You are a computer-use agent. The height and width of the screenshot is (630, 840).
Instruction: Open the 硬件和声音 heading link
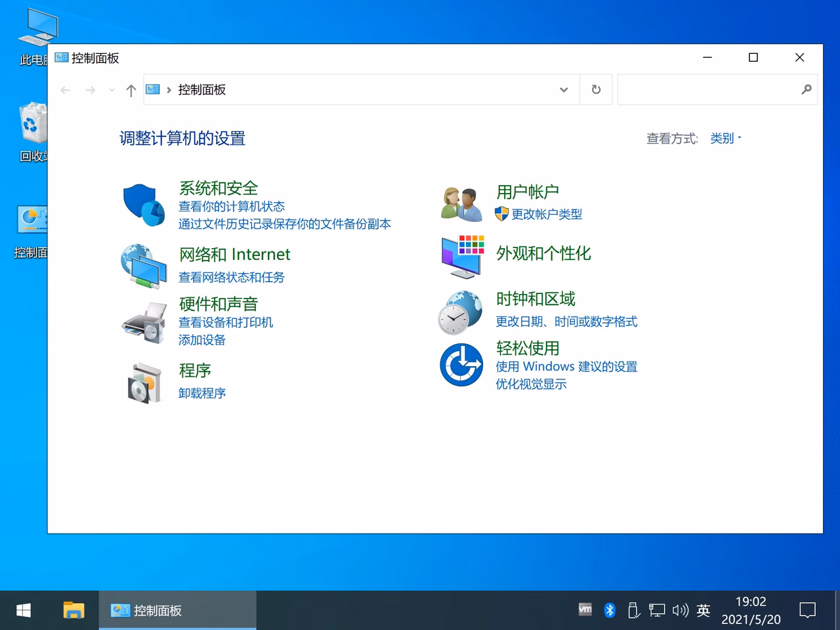(219, 304)
